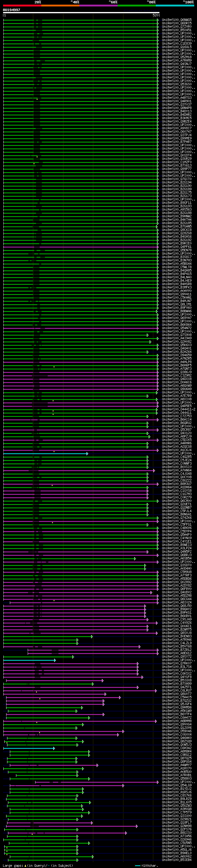This screenshot has height=868, width=197.
Task: Select UniRef100_A7E7R9 in the list
Action: click(x=177, y=396)
